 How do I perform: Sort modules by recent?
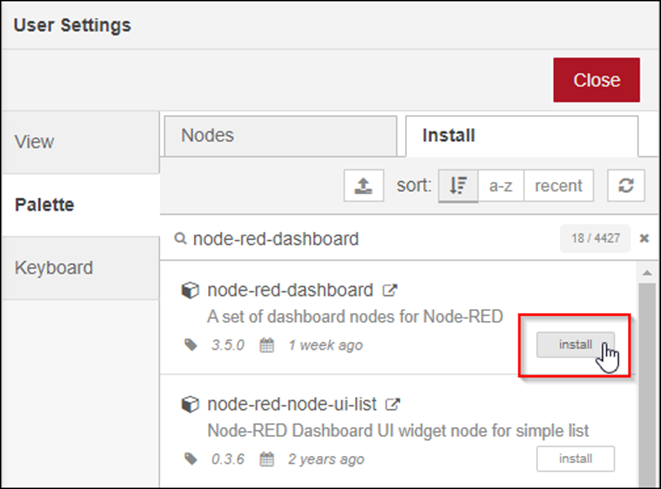(x=559, y=185)
